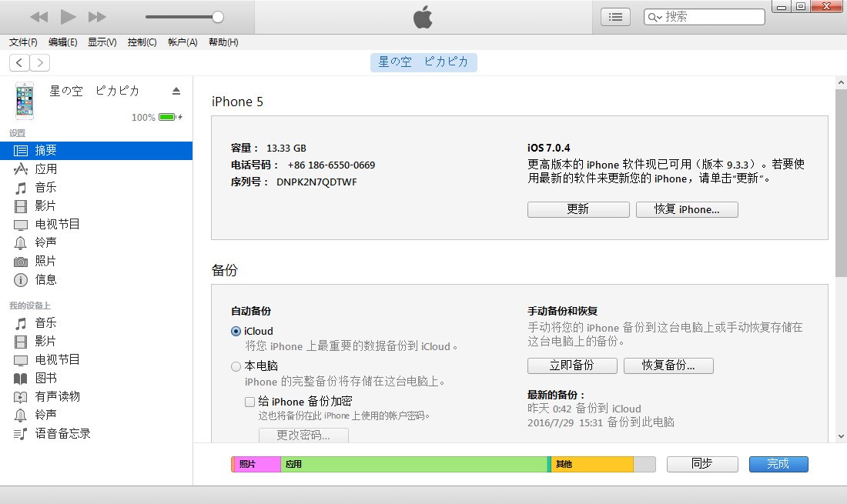847x504 pixels.
Task: Click the 搜索 search field
Action: 705,17
